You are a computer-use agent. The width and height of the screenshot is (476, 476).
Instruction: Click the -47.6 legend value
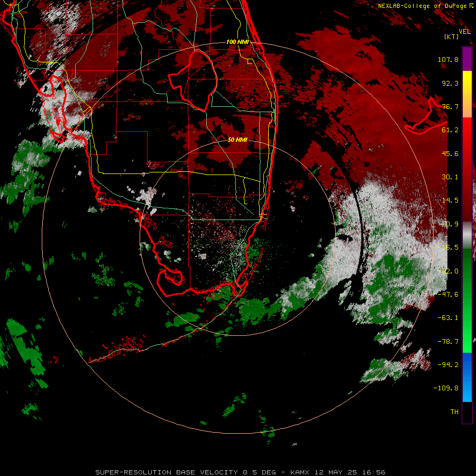(448, 295)
